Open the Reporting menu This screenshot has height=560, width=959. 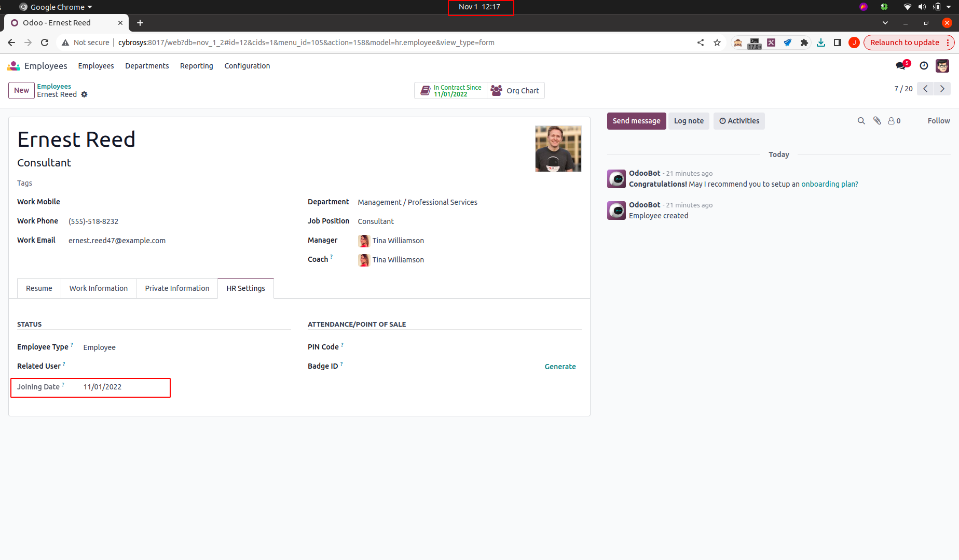[197, 66]
